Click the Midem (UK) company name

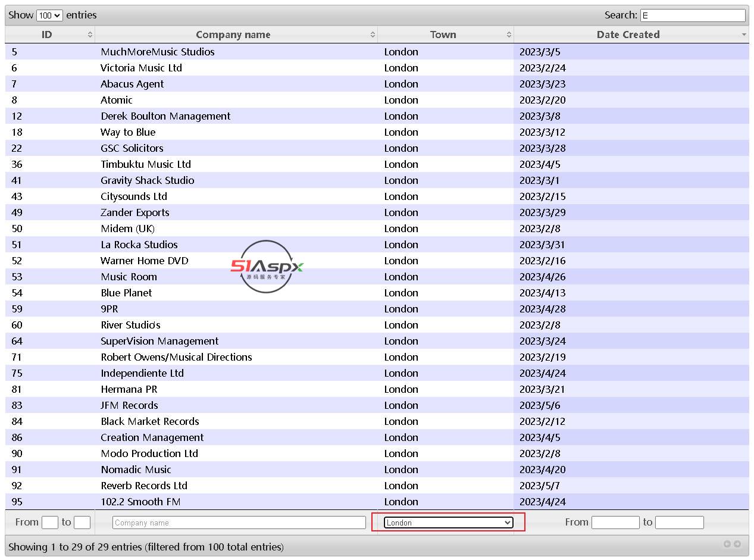[x=128, y=229]
